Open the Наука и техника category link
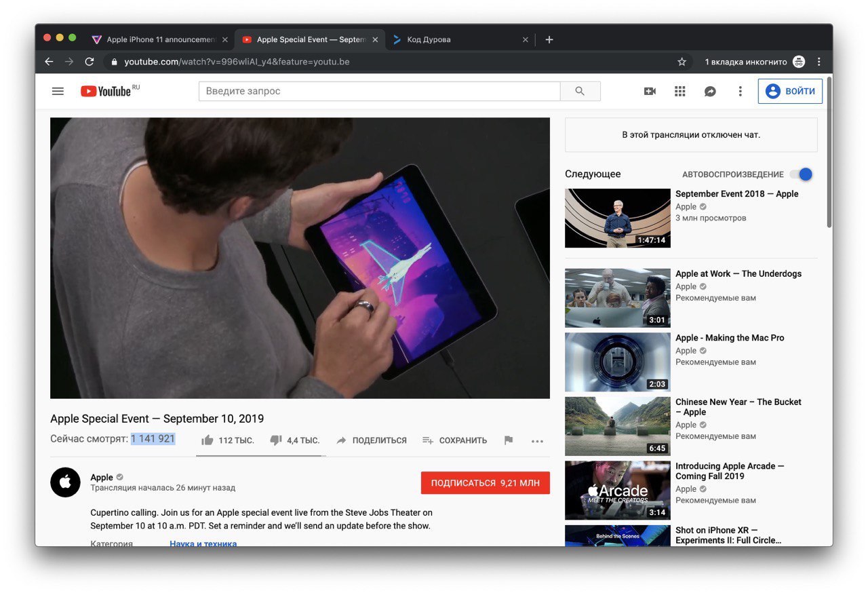This screenshot has height=593, width=868. [x=203, y=543]
